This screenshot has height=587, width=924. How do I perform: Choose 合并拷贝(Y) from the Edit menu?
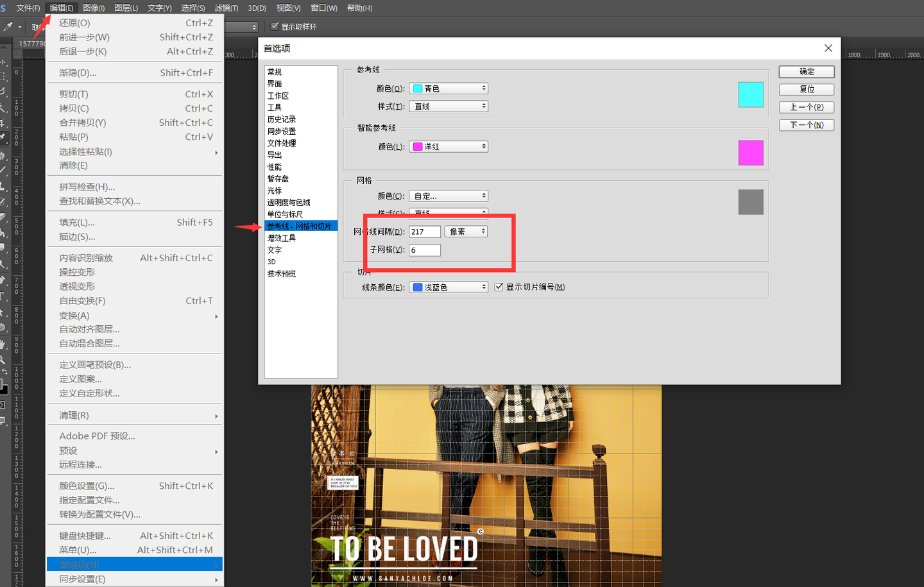pos(135,123)
